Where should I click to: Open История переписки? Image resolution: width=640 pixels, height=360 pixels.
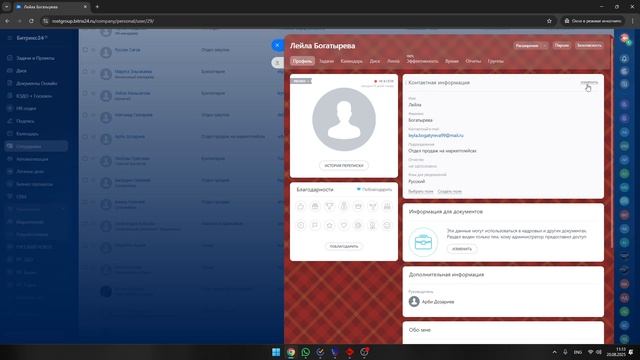click(x=344, y=166)
